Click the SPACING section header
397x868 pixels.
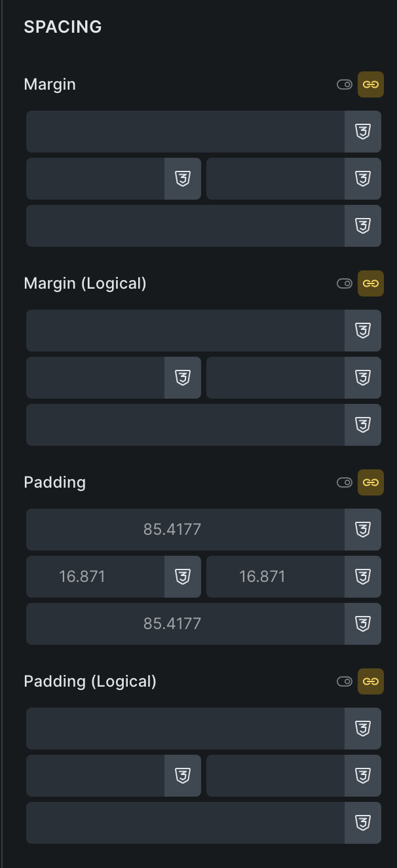coord(63,27)
